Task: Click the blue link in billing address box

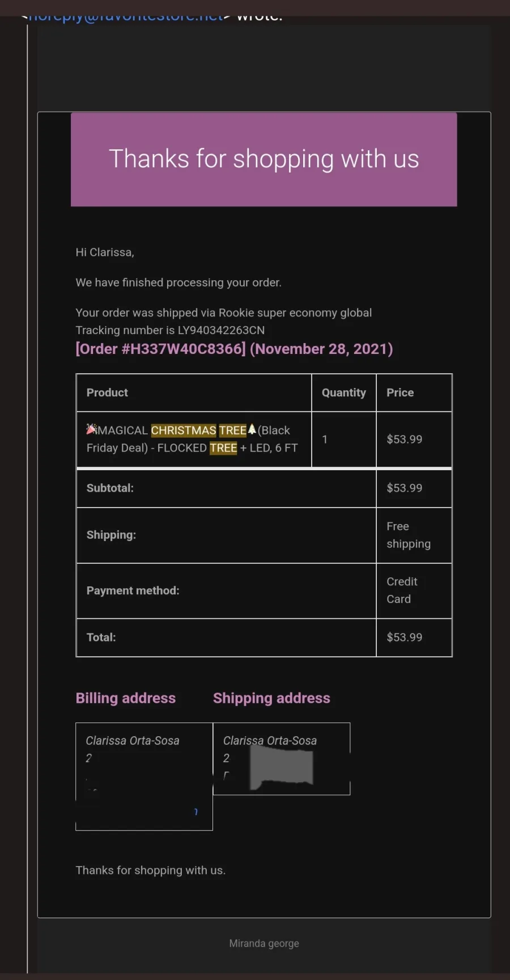Action: point(196,812)
